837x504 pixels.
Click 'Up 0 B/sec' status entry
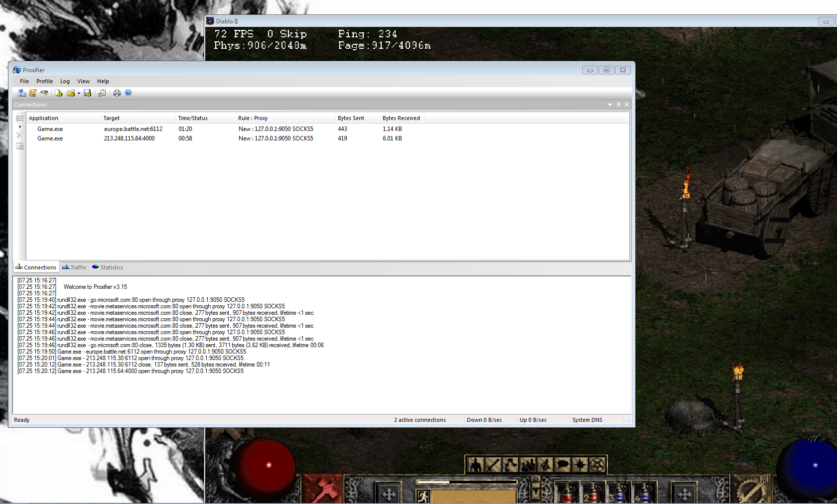533,420
